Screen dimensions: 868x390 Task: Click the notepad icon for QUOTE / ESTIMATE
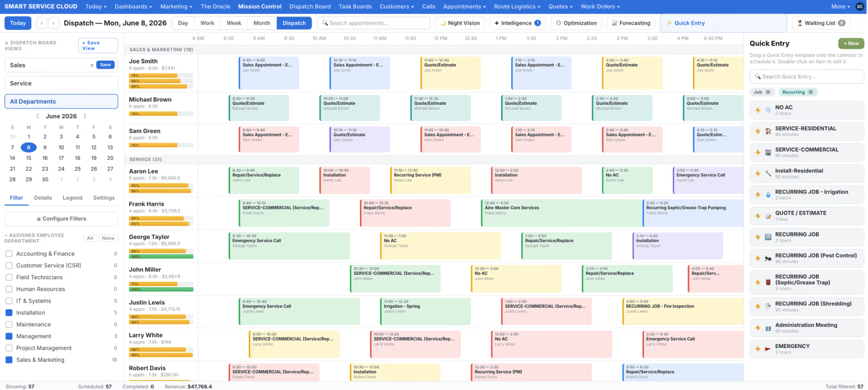pos(768,216)
